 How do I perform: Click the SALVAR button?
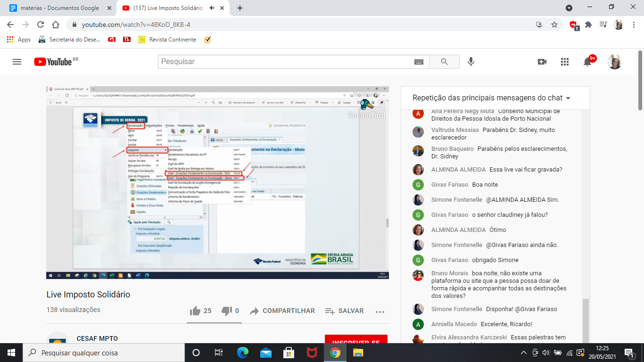click(x=345, y=311)
